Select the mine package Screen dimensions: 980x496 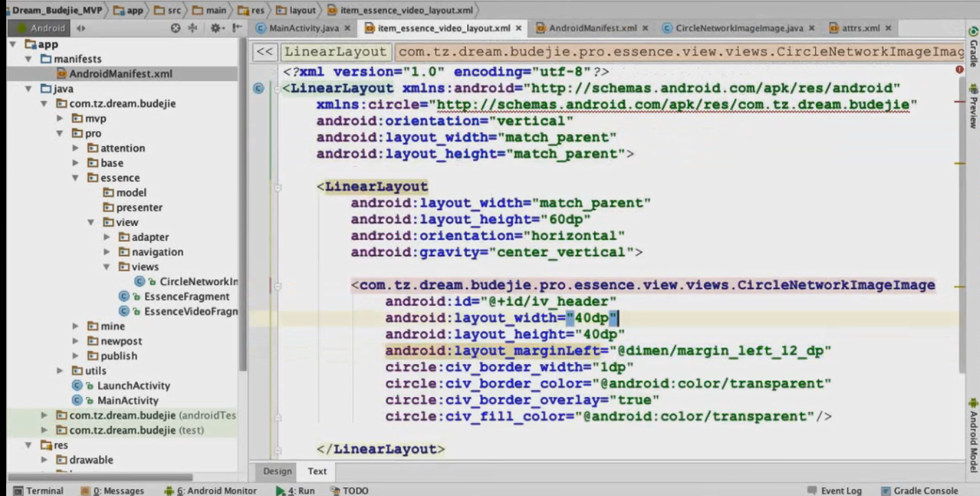(106, 326)
